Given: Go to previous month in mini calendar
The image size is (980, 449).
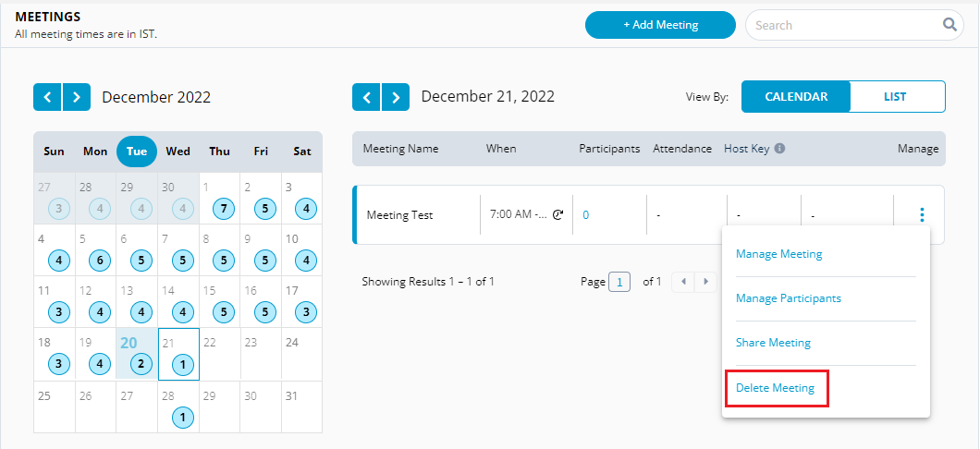Looking at the screenshot, I should tap(47, 97).
